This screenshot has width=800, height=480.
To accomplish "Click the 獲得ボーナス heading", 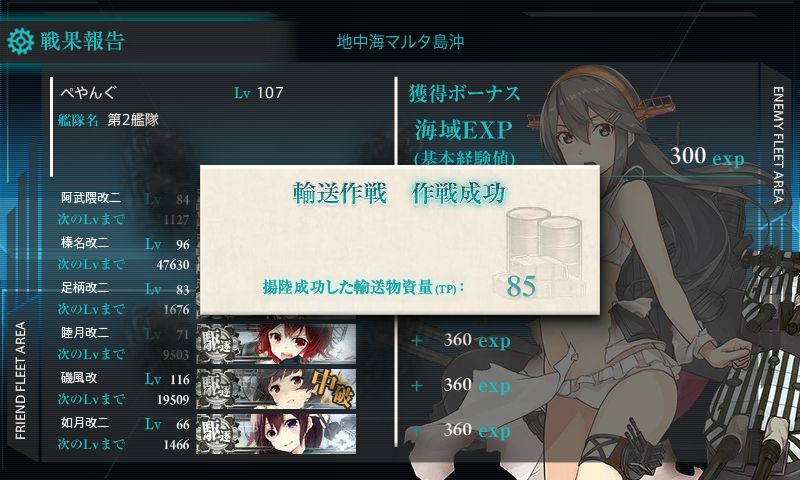I will pyautogui.click(x=464, y=93).
